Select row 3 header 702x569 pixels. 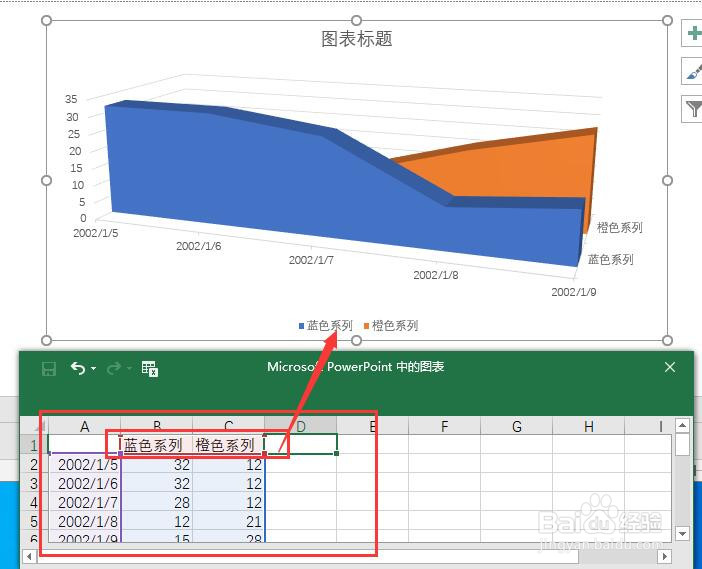[x=34, y=483]
